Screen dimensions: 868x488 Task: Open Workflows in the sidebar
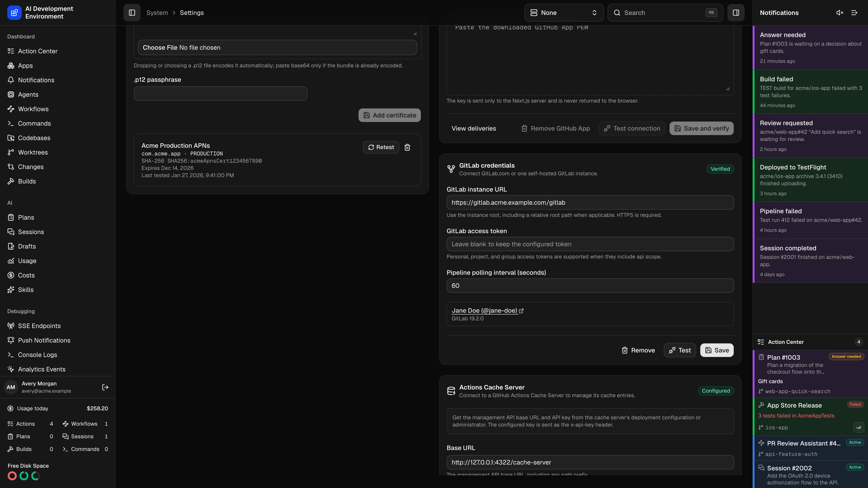click(x=58, y=109)
